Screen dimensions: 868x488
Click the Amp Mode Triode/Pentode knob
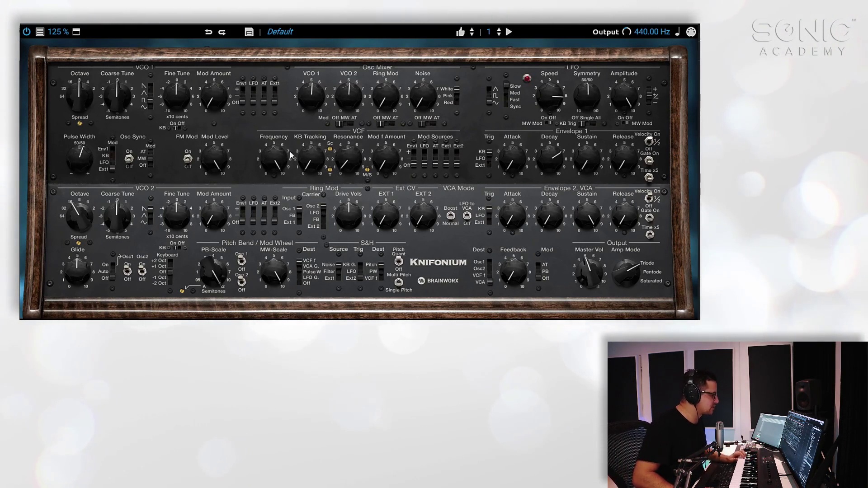627,272
